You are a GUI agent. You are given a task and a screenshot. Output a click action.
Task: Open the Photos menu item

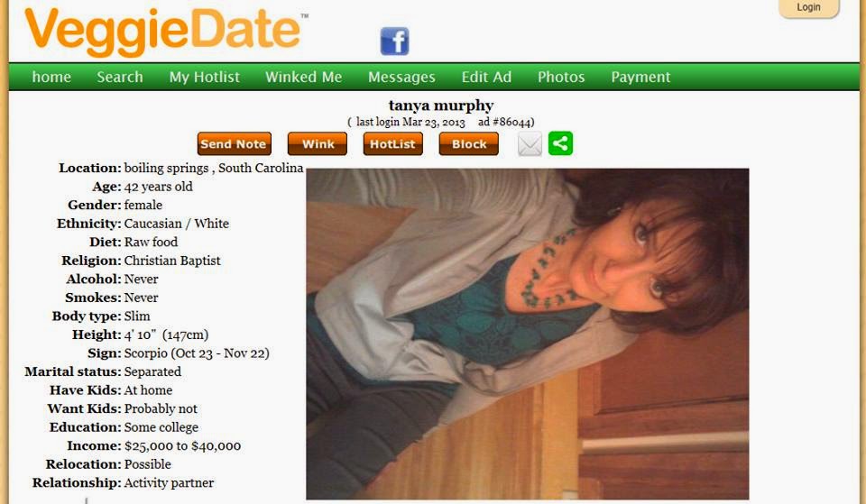pyautogui.click(x=561, y=77)
